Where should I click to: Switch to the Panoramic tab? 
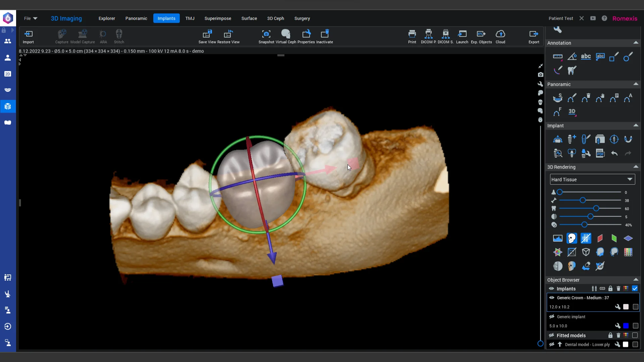136,18
